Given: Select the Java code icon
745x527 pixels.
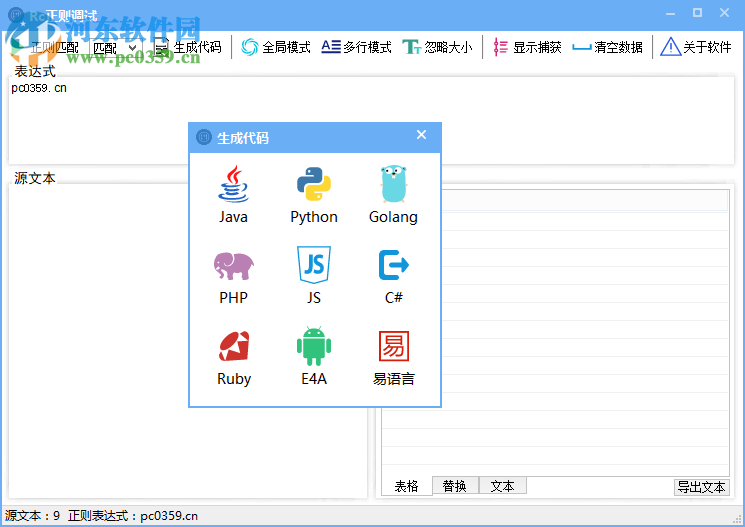Looking at the screenshot, I should (233, 184).
